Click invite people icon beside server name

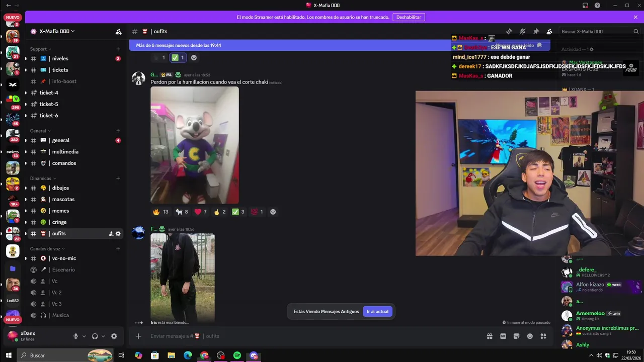click(x=118, y=31)
